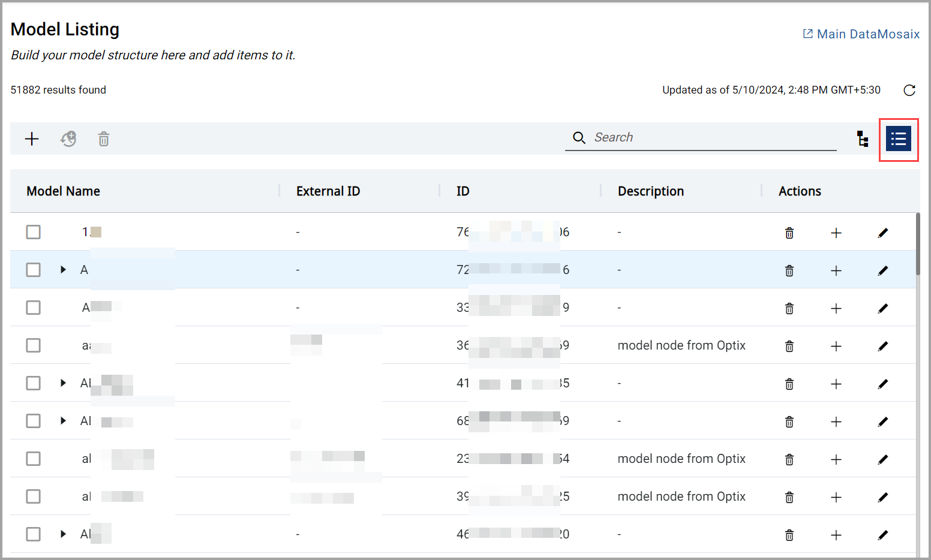
Task: Edit the first model node from Optix row
Action: tap(882, 346)
